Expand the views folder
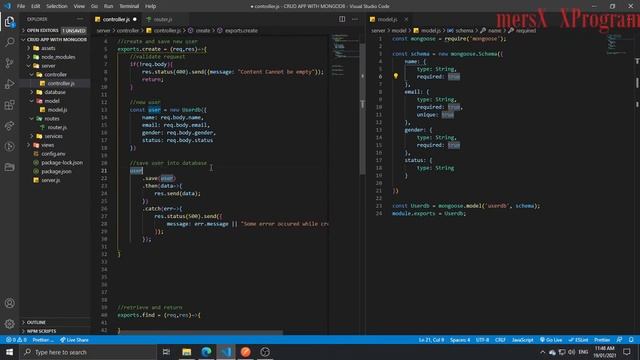Image resolution: width=640 pixels, height=360 pixels. (x=47, y=145)
